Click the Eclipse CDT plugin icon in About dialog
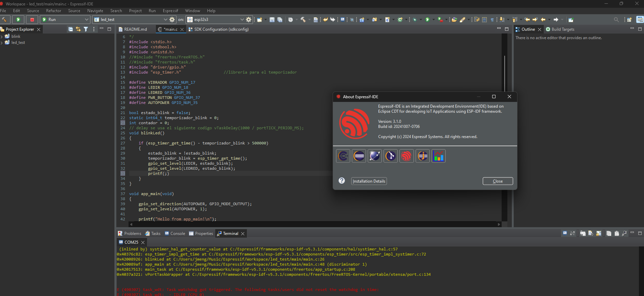 click(343, 156)
